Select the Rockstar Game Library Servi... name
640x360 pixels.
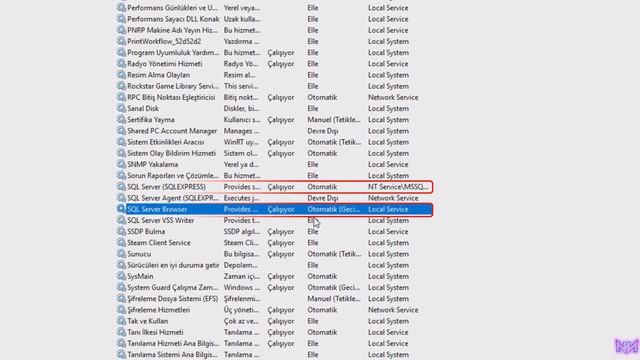coord(173,86)
